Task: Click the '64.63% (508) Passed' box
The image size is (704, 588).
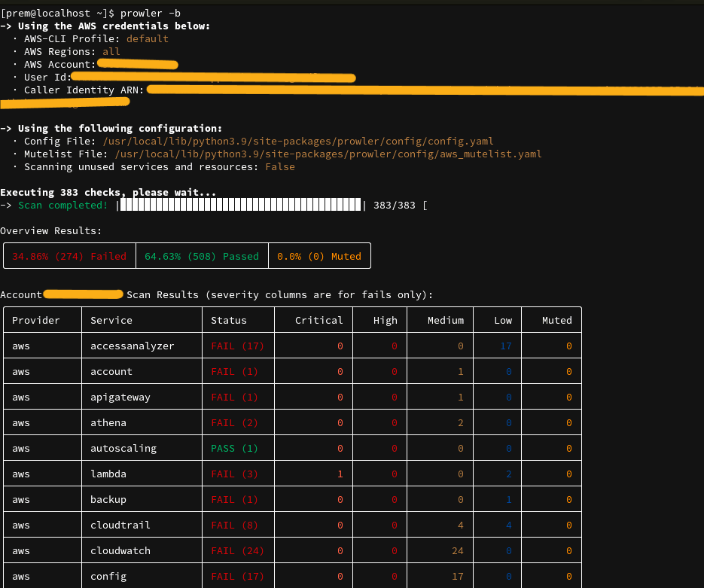Action: point(202,256)
